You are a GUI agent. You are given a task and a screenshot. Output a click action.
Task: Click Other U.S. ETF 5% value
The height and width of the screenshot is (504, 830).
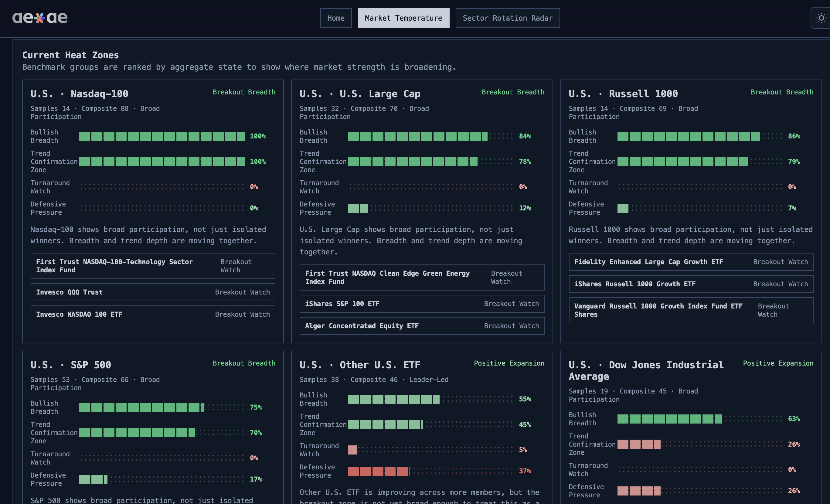tap(523, 450)
